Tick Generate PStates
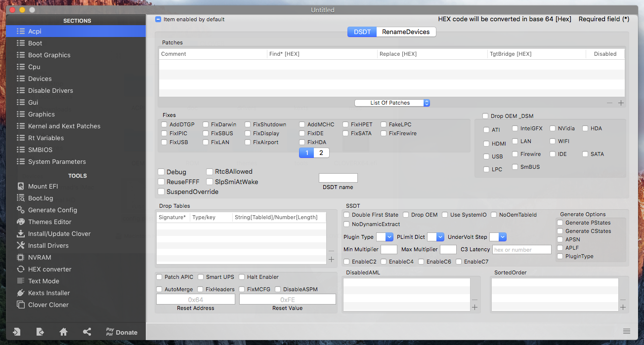 coord(560,223)
